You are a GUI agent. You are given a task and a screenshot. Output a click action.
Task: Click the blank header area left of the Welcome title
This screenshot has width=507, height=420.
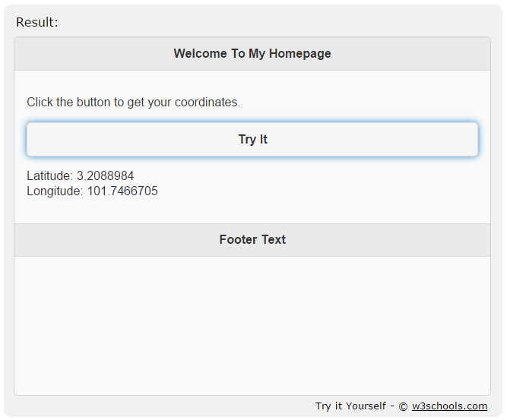coord(93,54)
